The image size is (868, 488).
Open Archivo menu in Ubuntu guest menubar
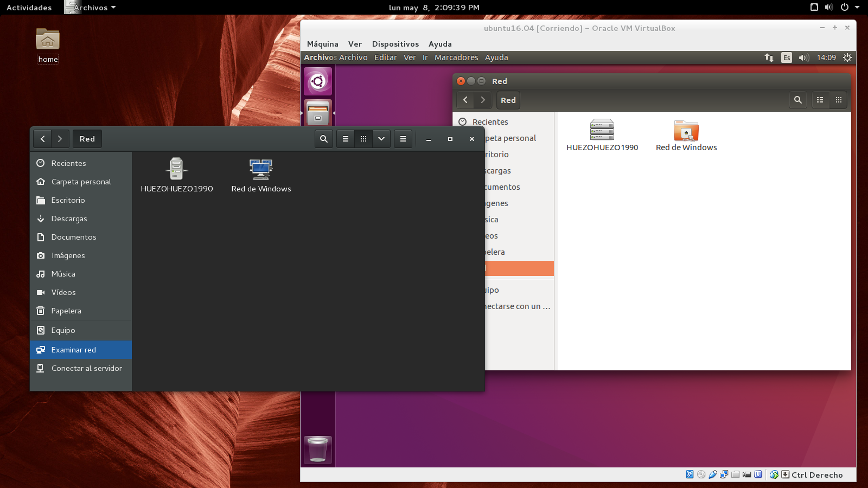click(354, 57)
